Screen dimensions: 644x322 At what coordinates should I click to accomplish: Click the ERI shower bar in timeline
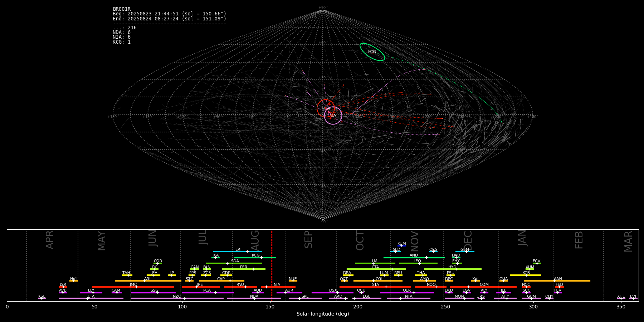click(x=238, y=252)
